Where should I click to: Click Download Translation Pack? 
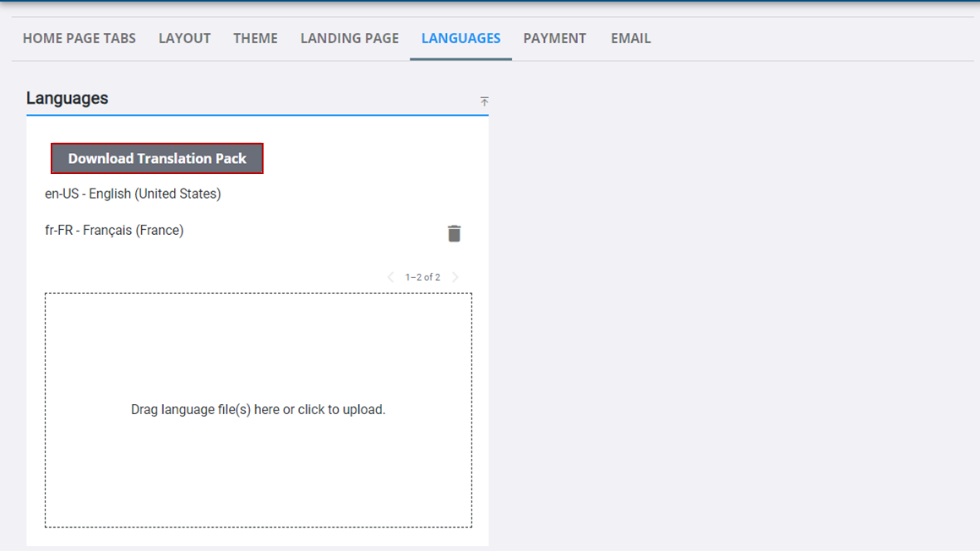click(x=157, y=158)
